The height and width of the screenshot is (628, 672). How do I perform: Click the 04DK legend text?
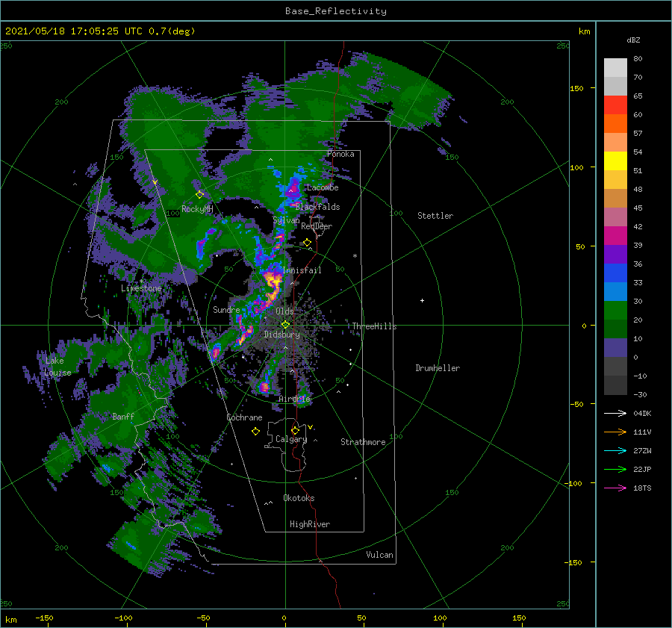click(642, 413)
